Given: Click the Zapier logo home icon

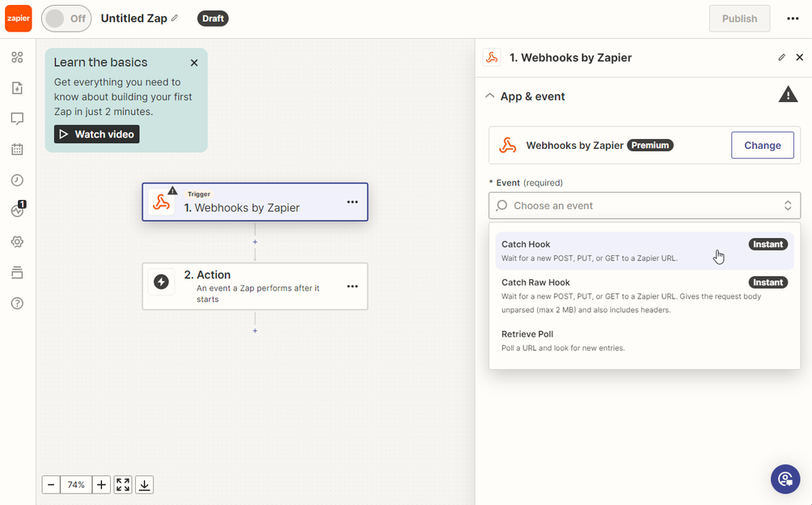Looking at the screenshot, I should coord(19,19).
